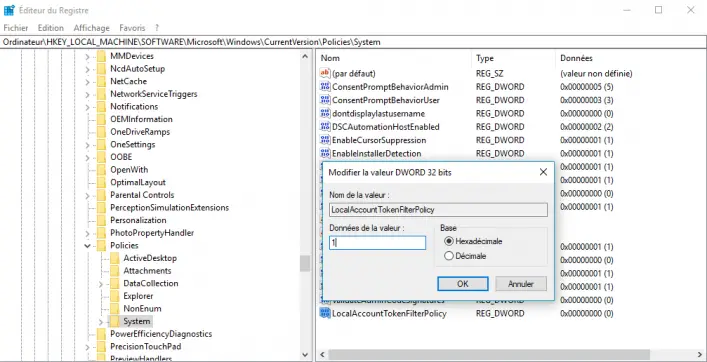Image resolution: width=707 pixels, height=362 pixels.
Task: Click the System folder icon
Action: [115, 321]
